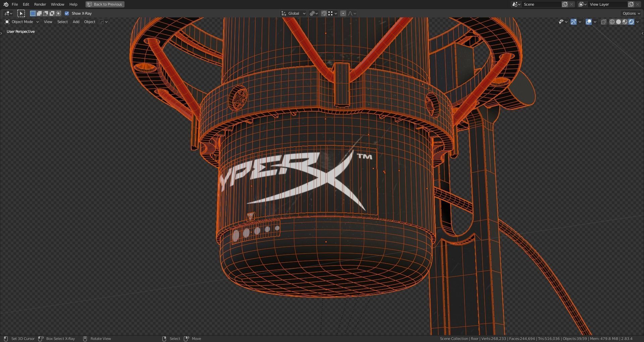Expand the toolbar with the left-edge arrow

(x=1, y=33)
